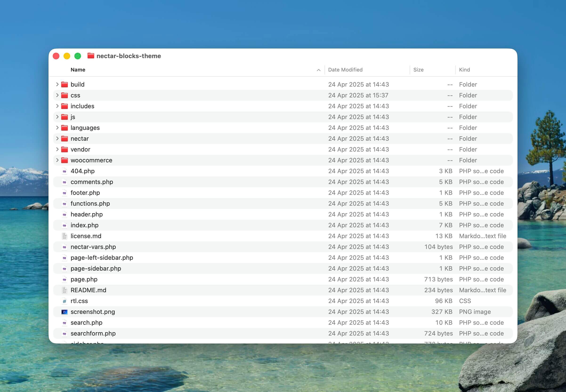Click the green zoom window button
The width and height of the screenshot is (566, 392).
tap(78, 56)
